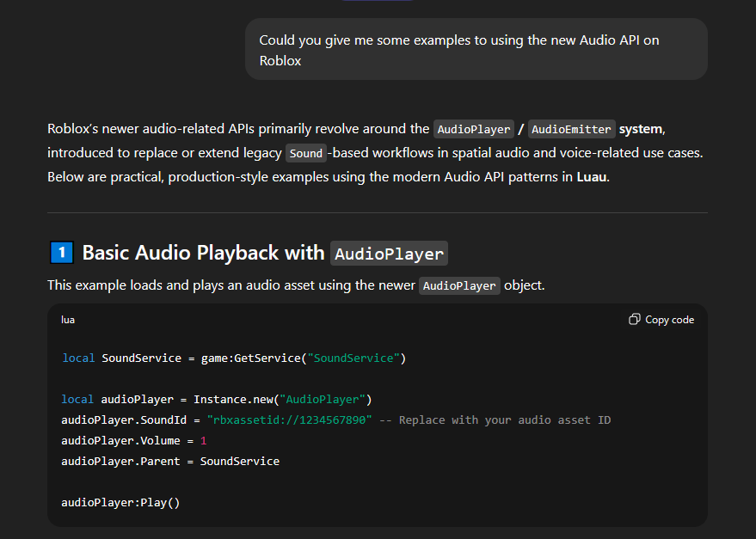Click the Copy code button
This screenshot has width=756, height=539.
tap(661, 320)
